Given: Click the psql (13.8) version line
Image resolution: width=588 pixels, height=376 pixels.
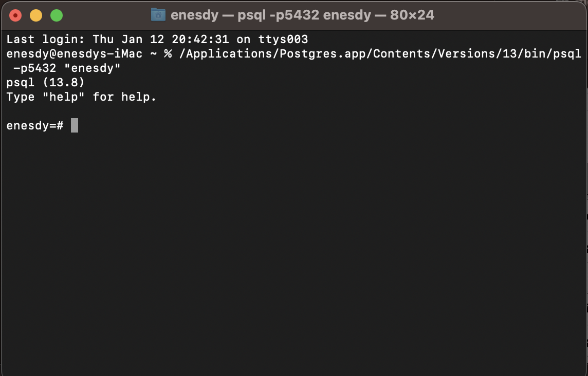Looking at the screenshot, I should coord(44,82).
